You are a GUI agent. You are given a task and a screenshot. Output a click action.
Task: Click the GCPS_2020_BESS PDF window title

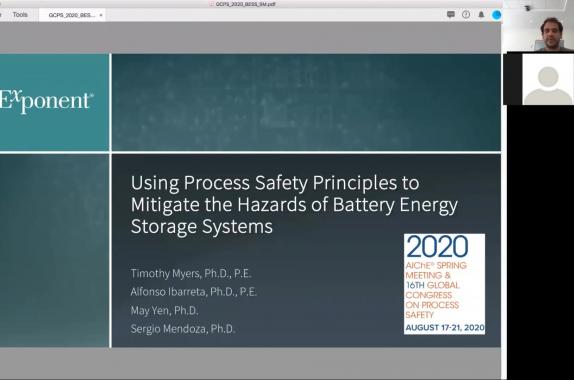pyautogui.click(x=245, y=4)
